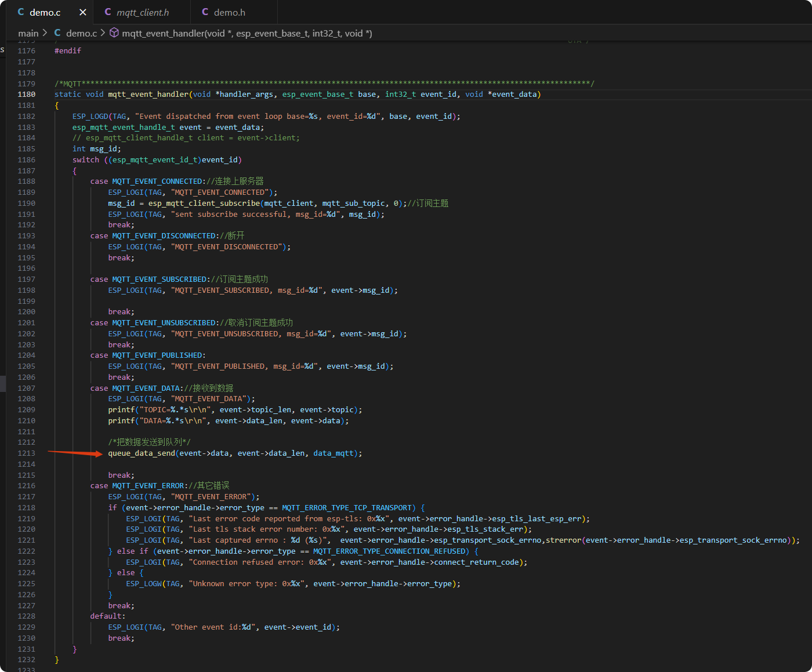Screen dimensions: 812x672
Task: Click the switch keyword on line 1186
Action: 86,160
